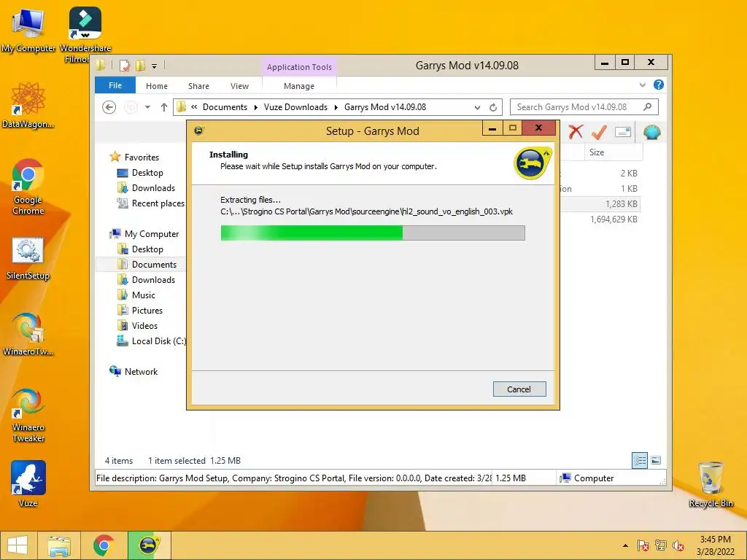Select Desktop under Favorites

147,173
